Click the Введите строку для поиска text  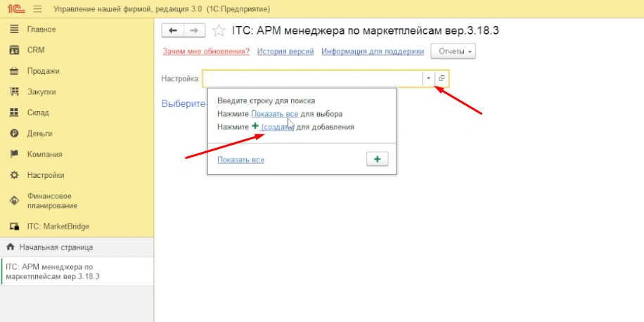click(x=266, y=101)
